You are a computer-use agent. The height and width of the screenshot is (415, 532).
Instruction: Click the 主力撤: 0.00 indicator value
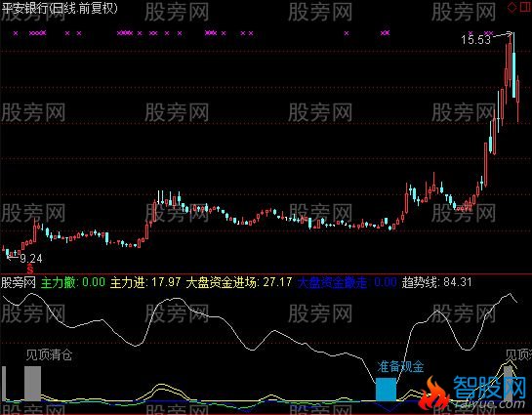73,282
